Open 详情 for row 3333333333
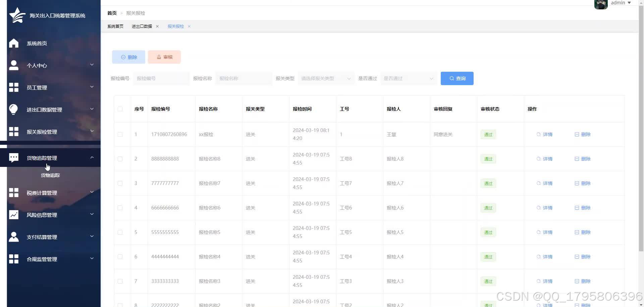 [544, 281]
